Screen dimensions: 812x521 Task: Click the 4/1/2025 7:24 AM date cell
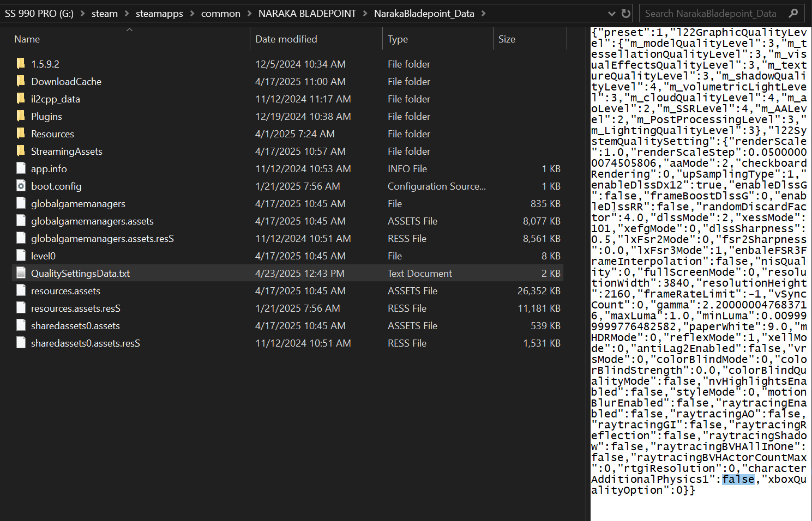295,134
